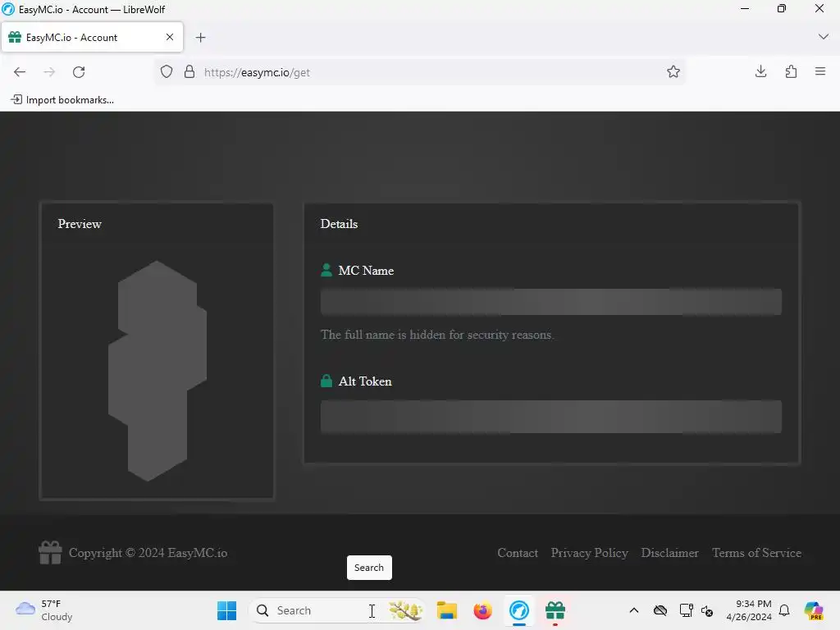Click the Details panel heading

(x=339, y=224)
